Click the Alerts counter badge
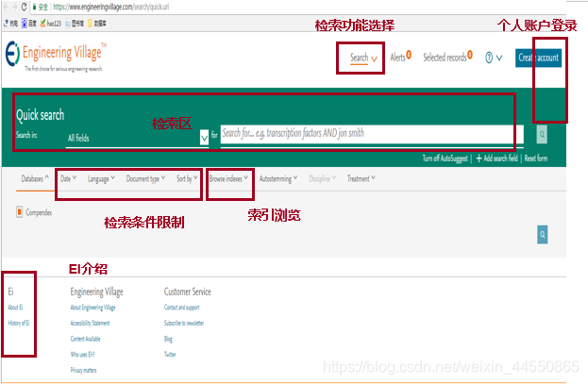Screen dimensions: 588x384 (409, 55)
